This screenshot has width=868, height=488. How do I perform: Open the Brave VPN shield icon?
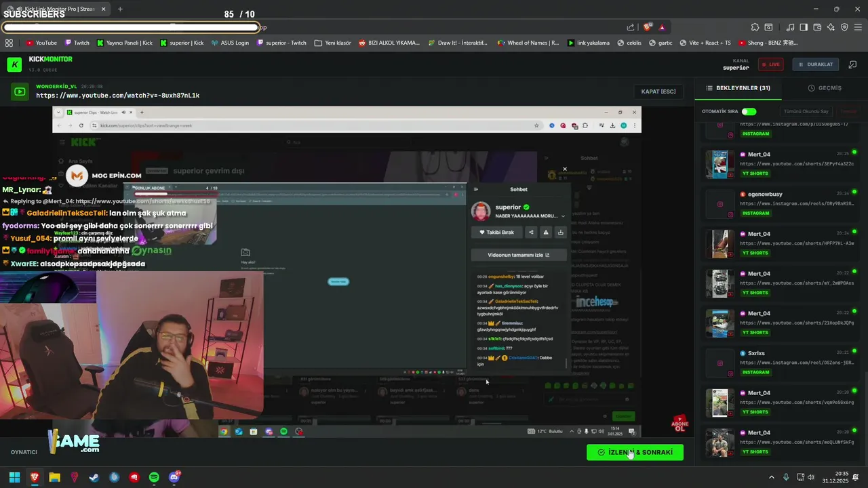[x=844, y=27]
